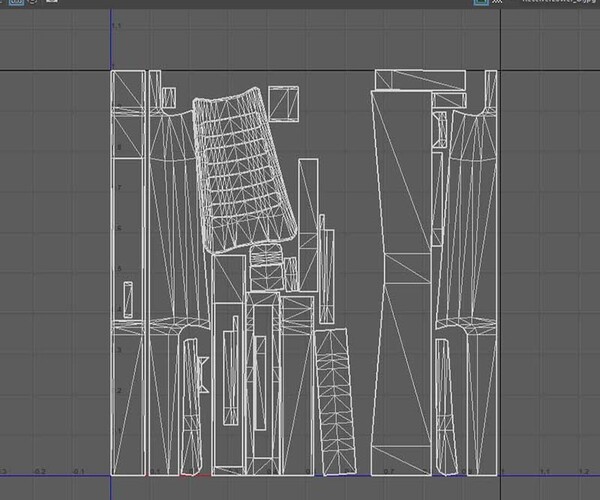This screenshot has width=600, height=500.
Task: Select the small rectangle shell inside left column
Action: 128,300
